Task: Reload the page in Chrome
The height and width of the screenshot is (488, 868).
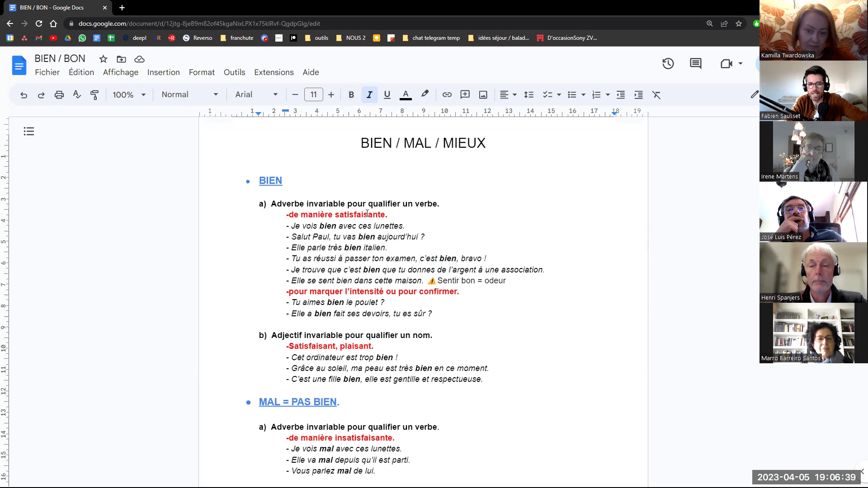Action: tap(39, 23)
